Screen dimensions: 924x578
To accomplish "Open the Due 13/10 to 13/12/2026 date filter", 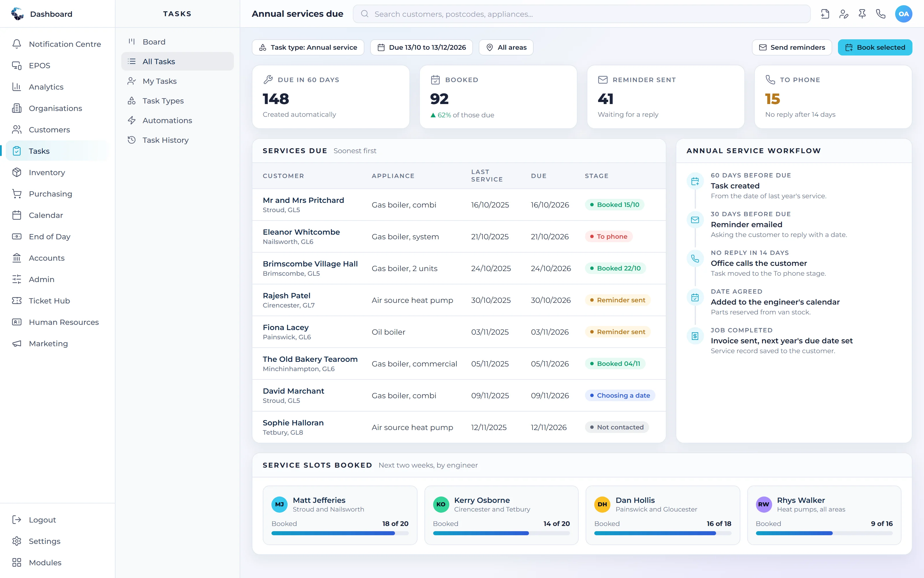I will pos(422,47).
